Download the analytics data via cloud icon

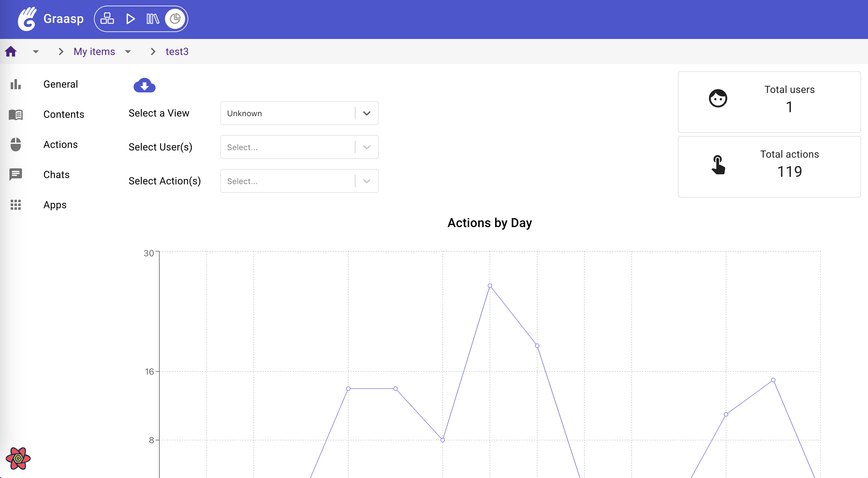point(144,86)
